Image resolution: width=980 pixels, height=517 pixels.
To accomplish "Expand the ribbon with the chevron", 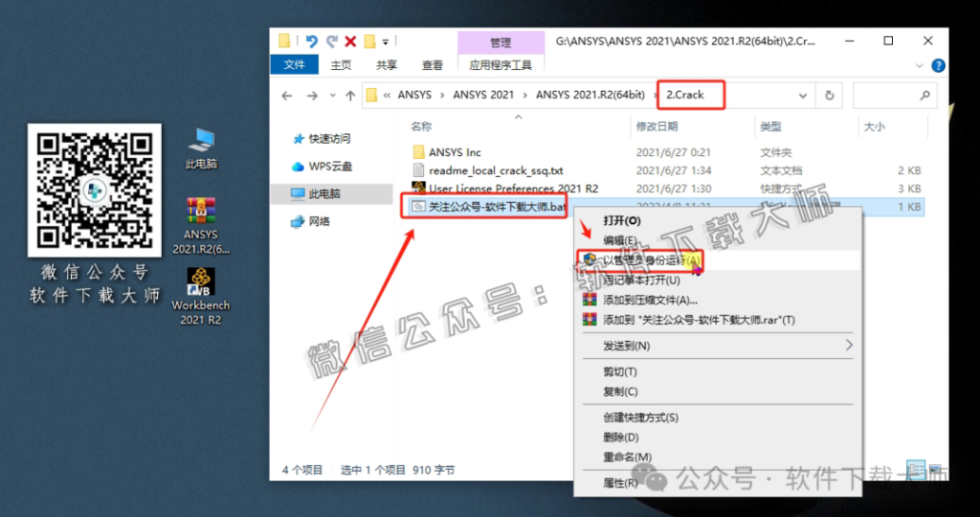I will [x=920, y=65].
